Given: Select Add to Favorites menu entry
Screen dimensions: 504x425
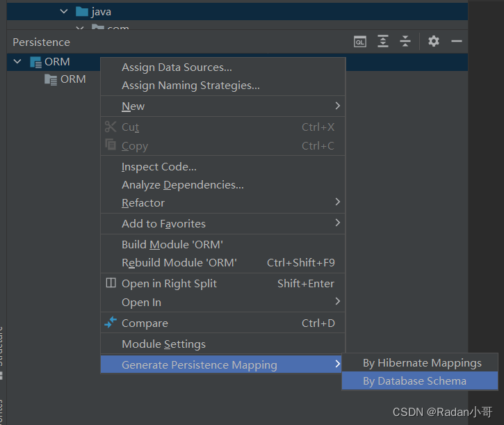Looking at the screenshot, I should [x=222, y=223].
